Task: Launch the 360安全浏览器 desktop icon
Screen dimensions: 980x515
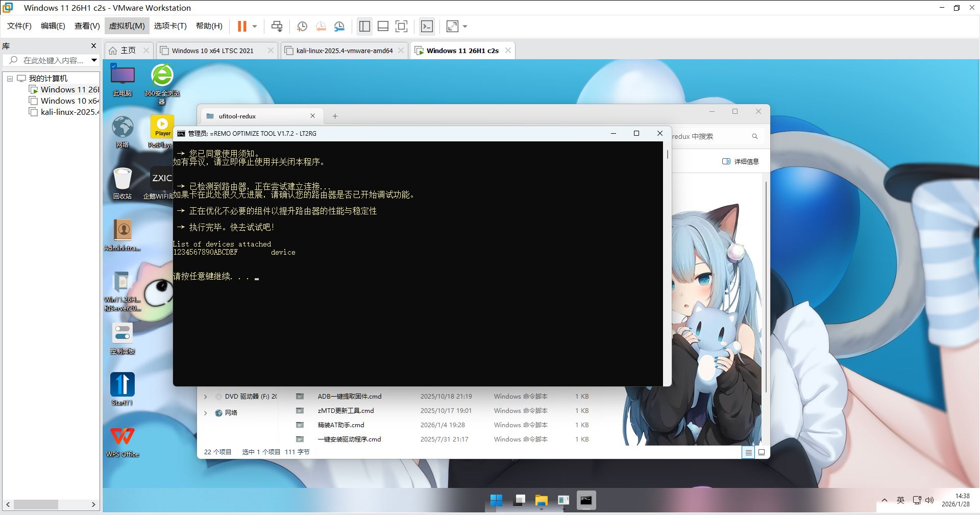Action: [162, 84]
